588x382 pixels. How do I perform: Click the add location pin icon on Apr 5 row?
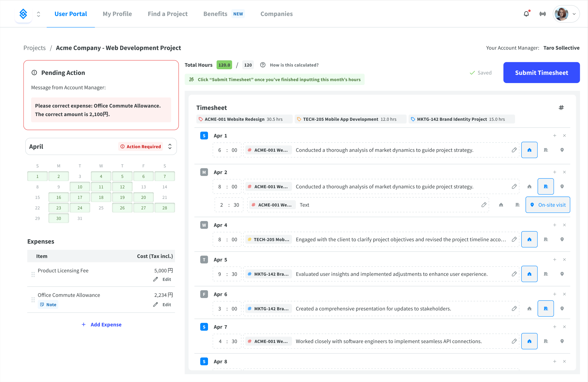click(562, 274)
